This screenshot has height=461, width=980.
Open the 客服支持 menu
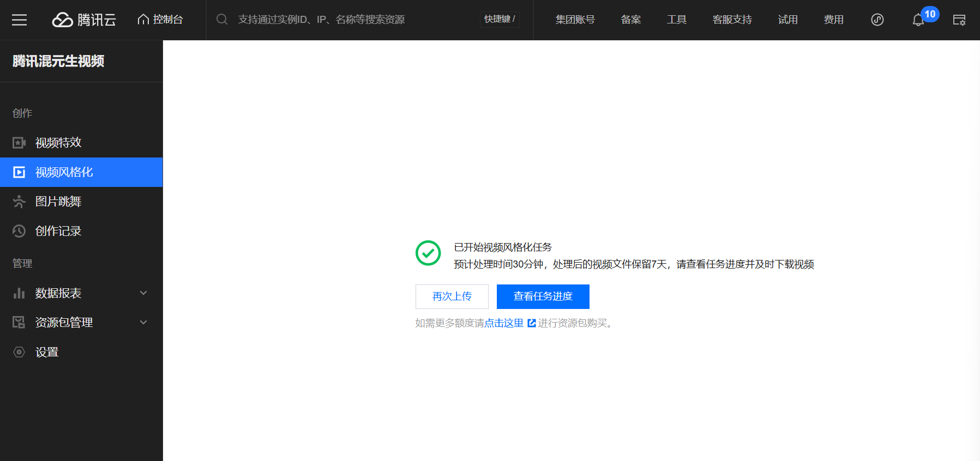click(x=732, y=20)
